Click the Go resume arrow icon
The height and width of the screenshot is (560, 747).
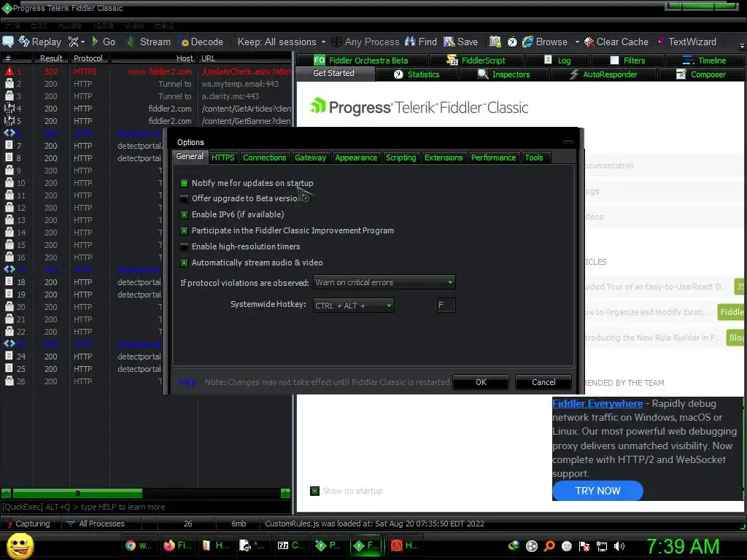[x=95, y=42]
